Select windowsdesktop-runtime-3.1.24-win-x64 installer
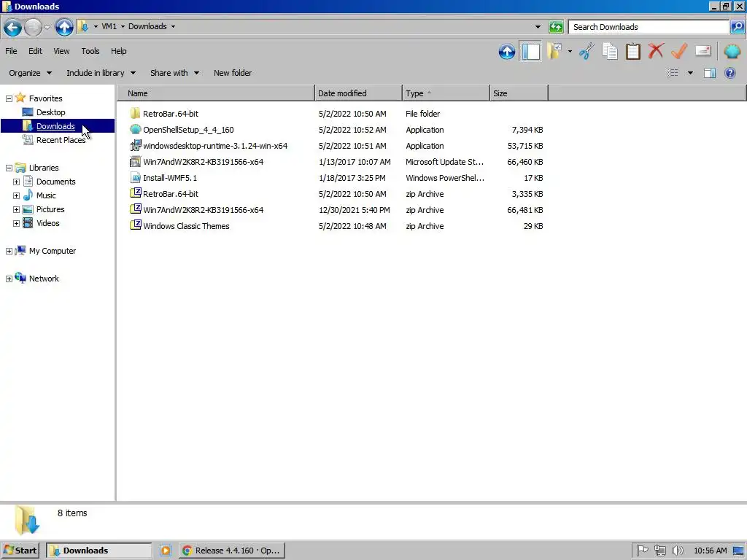The height and width of the screenshot is (560, 747). tap(215, 146)
